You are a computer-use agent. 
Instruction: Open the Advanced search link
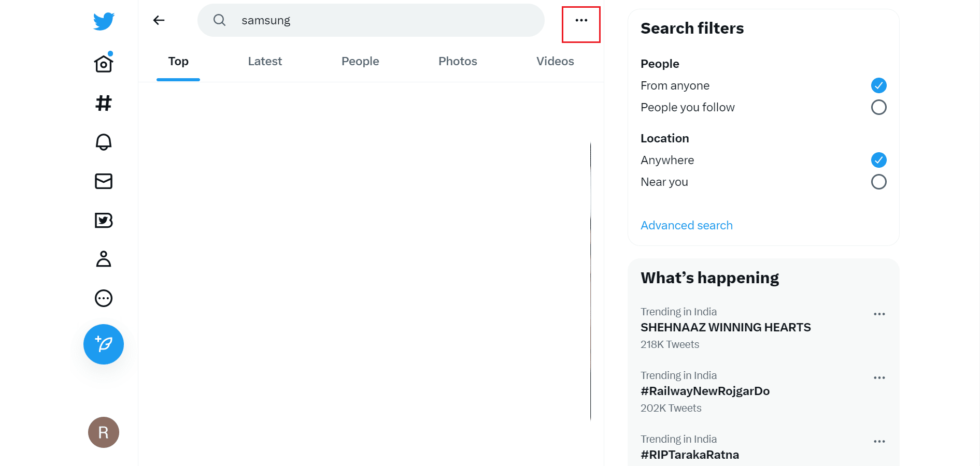coord(687,225)
